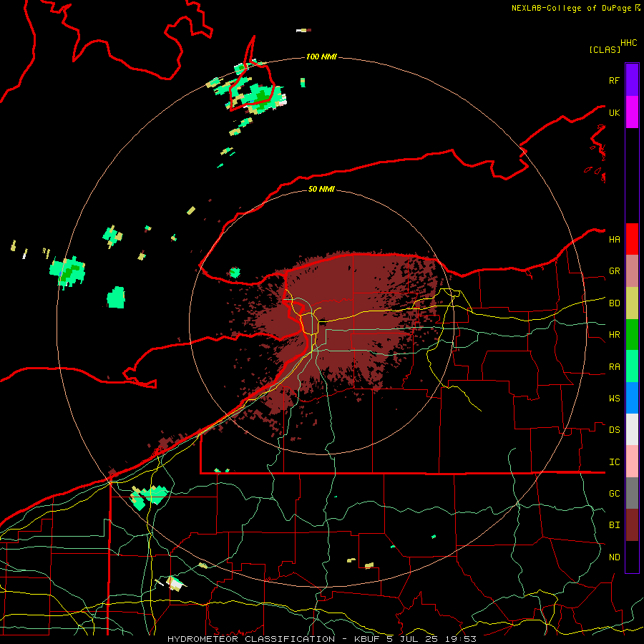Click the RA light green legend swatch
The image size is (644, 644).
point(632,366)
